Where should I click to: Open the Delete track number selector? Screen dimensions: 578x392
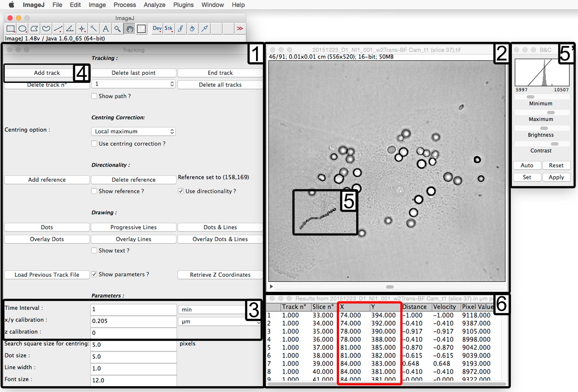(134, 84)
